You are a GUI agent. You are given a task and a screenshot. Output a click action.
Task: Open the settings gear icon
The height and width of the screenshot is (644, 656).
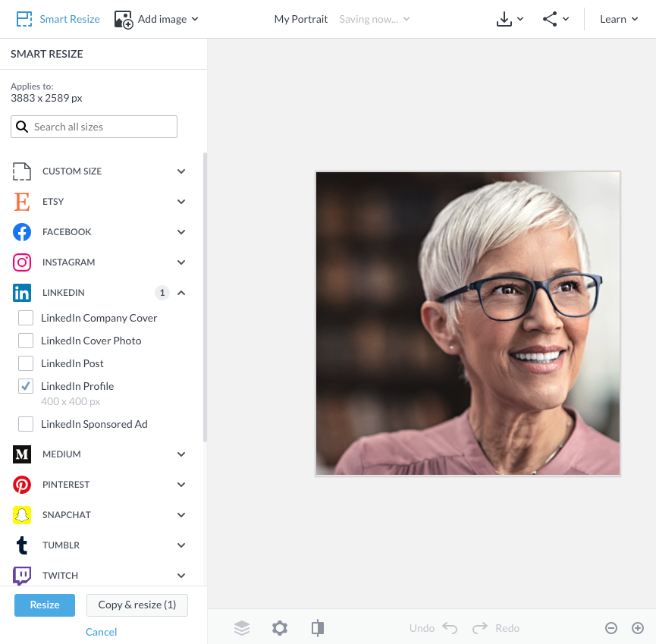pyautogui.click(x=280, y=628)
